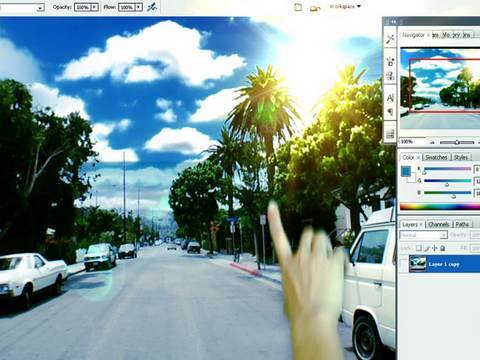Open the Bridge folder icon
This screenshot has height=360, width=480.
pos(314,8)
